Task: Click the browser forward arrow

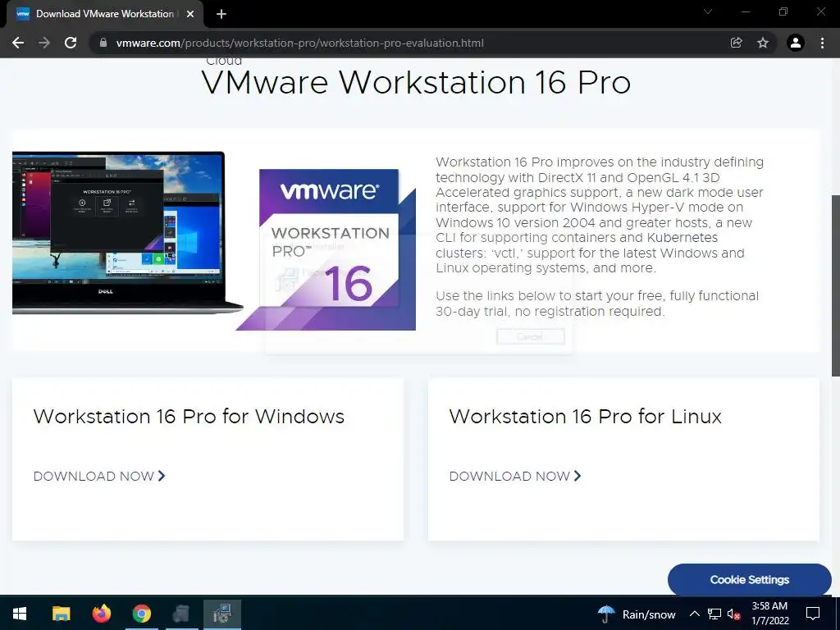Action: 44,43
